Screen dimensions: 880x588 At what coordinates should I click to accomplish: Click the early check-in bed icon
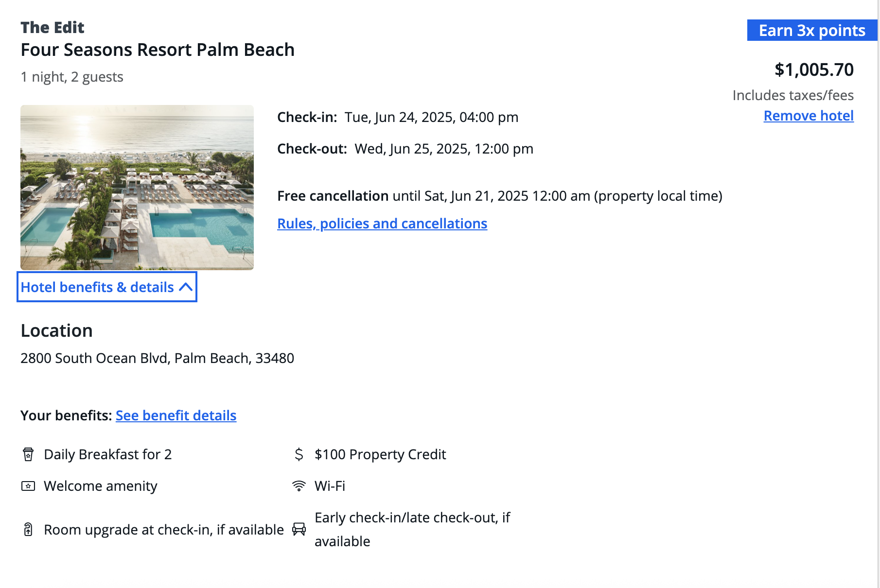(x=299, y=529)
